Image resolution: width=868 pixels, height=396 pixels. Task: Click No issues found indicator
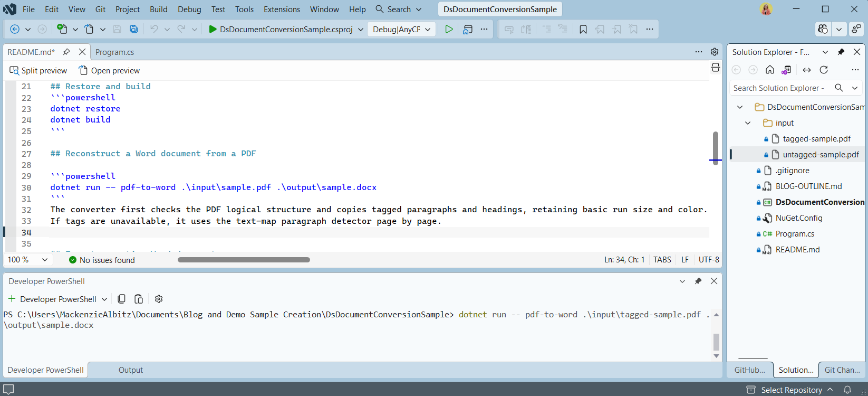(102, 260)
